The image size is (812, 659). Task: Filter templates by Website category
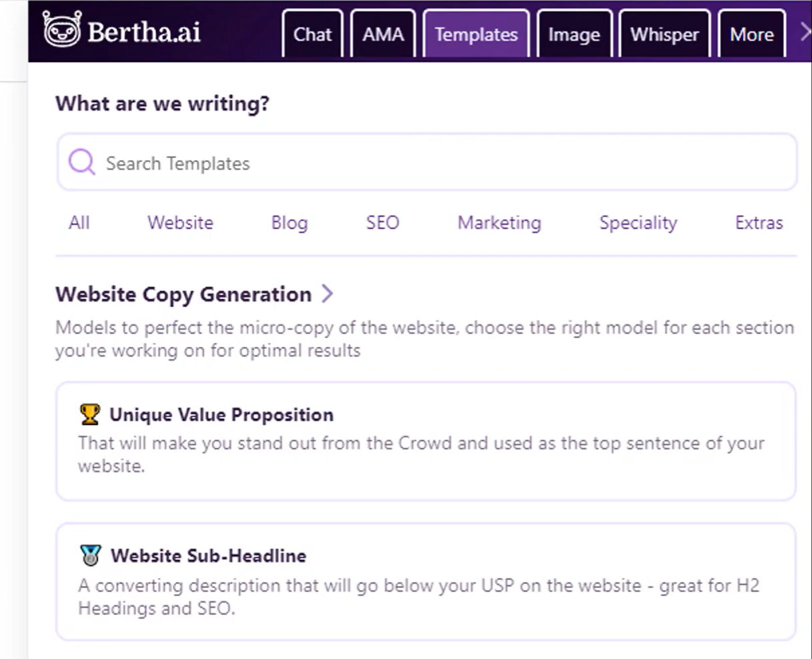click(181, 223)
